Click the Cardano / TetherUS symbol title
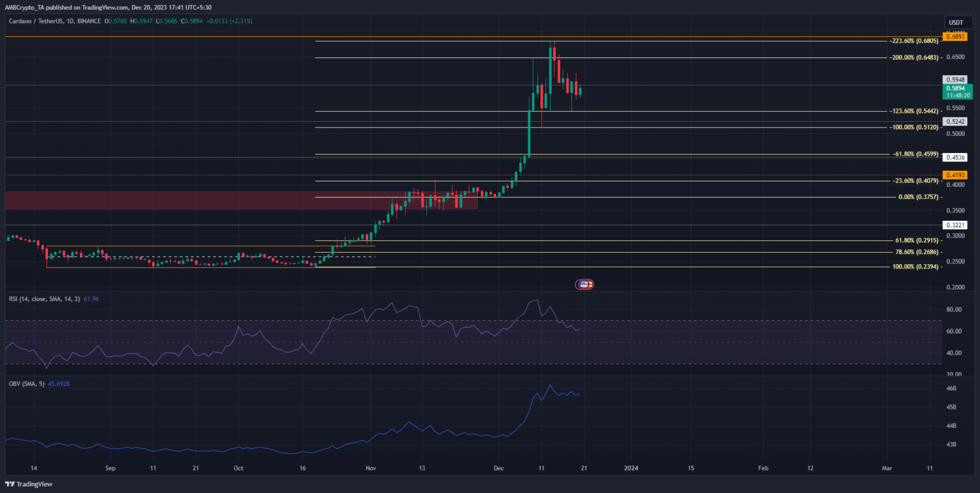 click(x=37, y=22)
